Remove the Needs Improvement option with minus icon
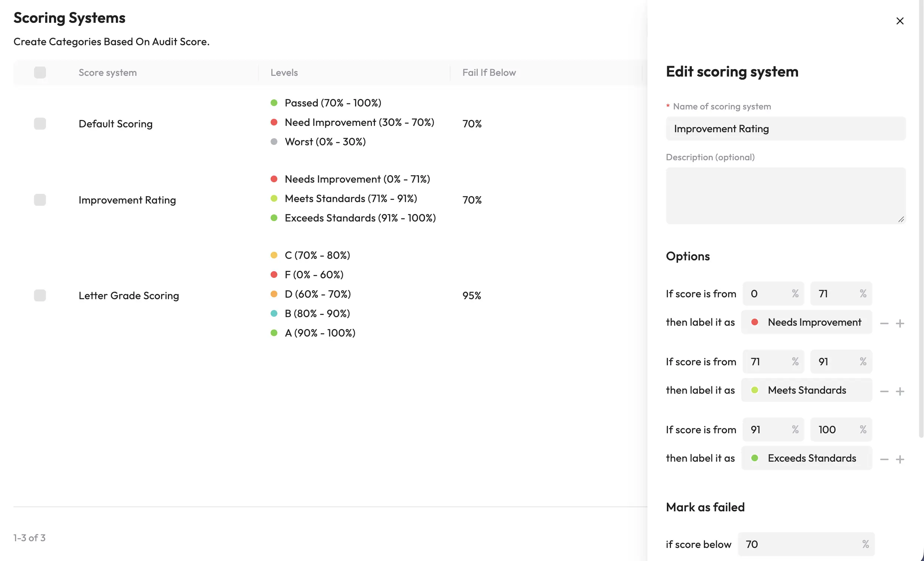This screenshot has width=924, height=561. pos(884,323)
